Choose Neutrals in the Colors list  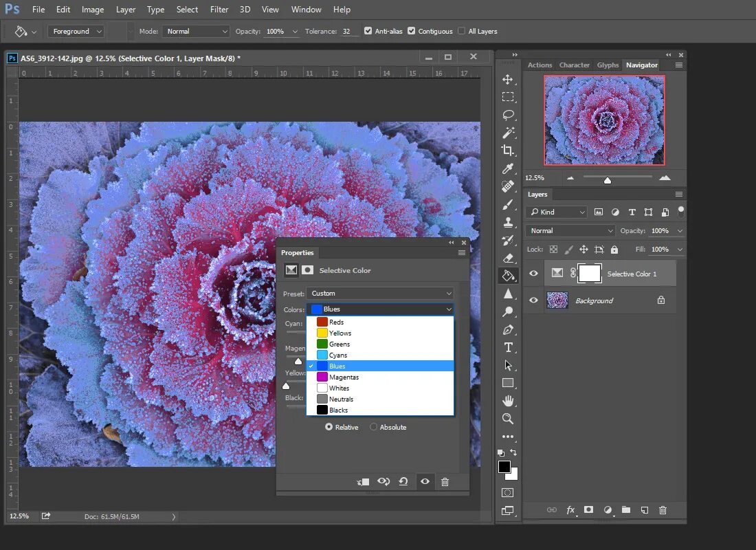[381, 399]
